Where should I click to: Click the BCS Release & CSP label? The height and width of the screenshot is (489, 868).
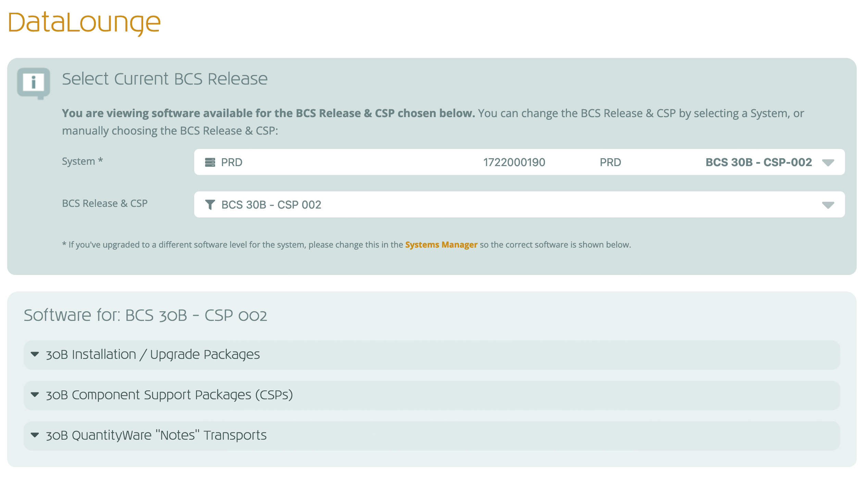(105, 203)
